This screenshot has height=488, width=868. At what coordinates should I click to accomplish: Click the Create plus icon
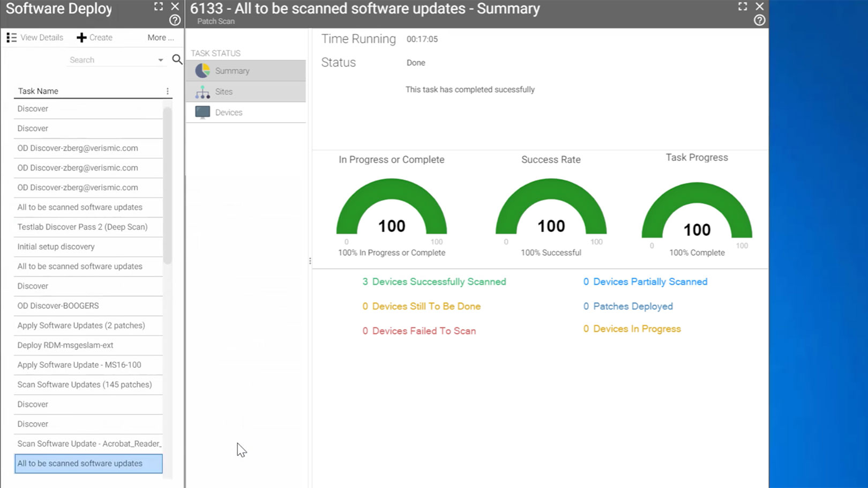(x=81, y=37)
